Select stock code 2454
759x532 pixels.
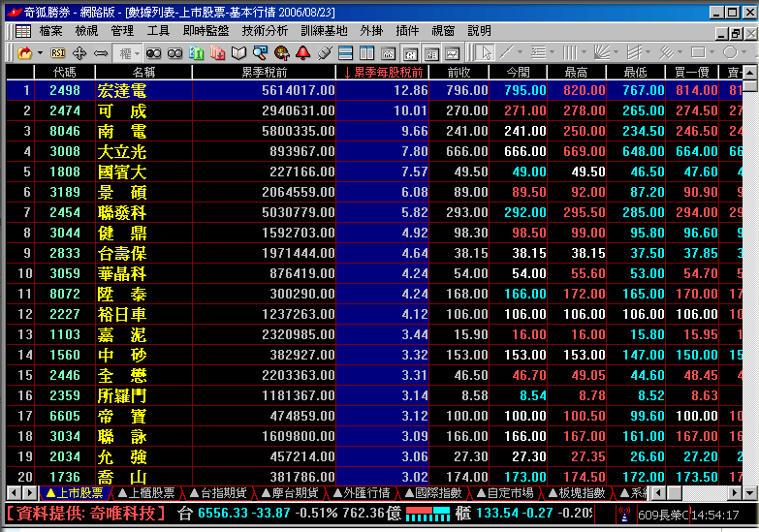coord(65,212)
